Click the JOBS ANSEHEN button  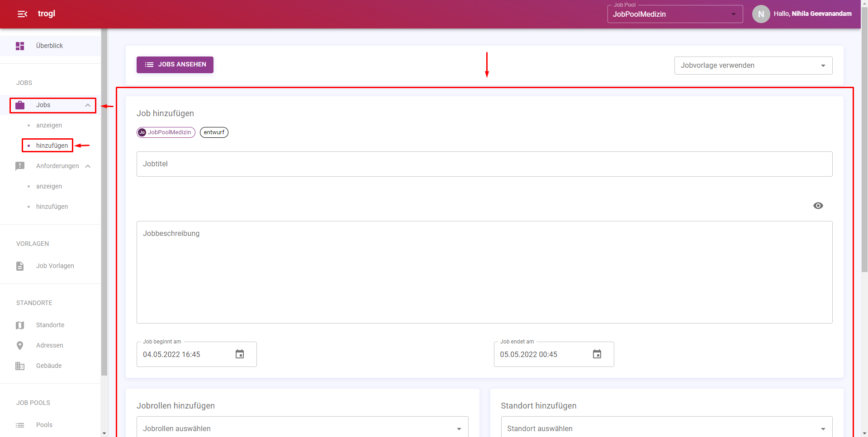(175, 65)
